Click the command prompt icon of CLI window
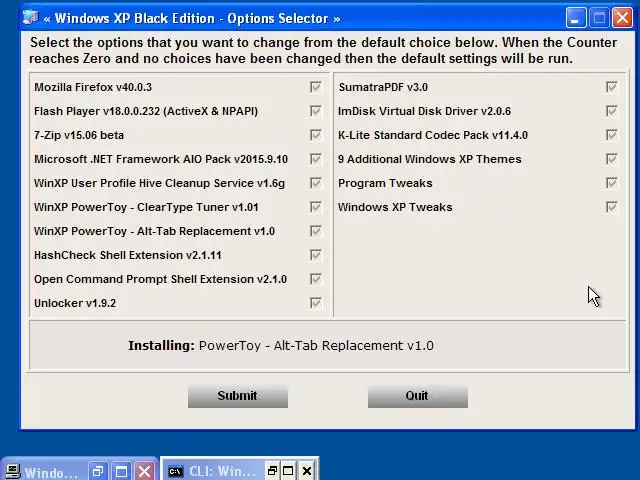 click(176, 471)
